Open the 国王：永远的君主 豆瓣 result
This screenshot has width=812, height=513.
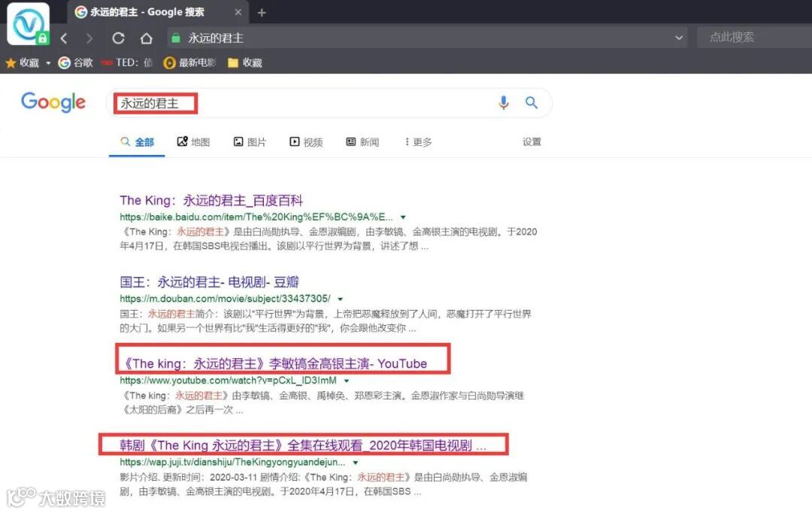209,282
